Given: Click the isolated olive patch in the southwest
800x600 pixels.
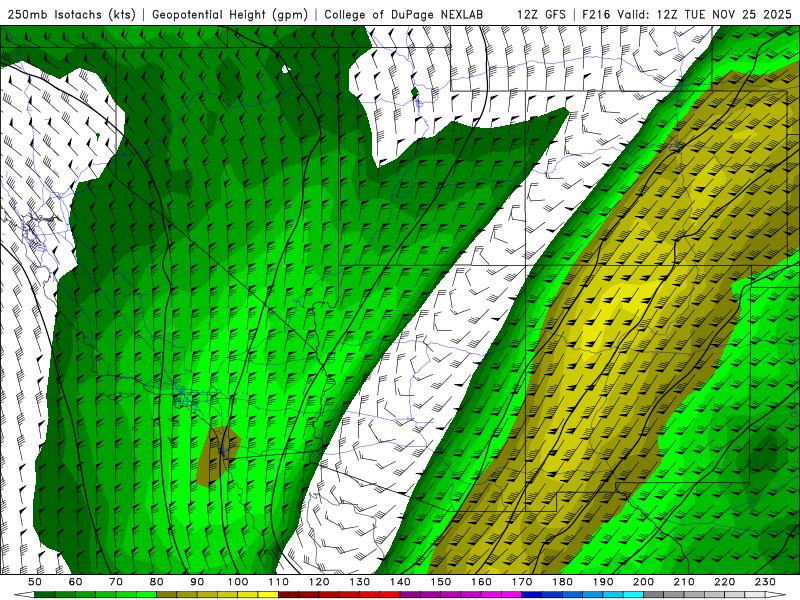Looking at the screenshot, I should pos(218,456).
